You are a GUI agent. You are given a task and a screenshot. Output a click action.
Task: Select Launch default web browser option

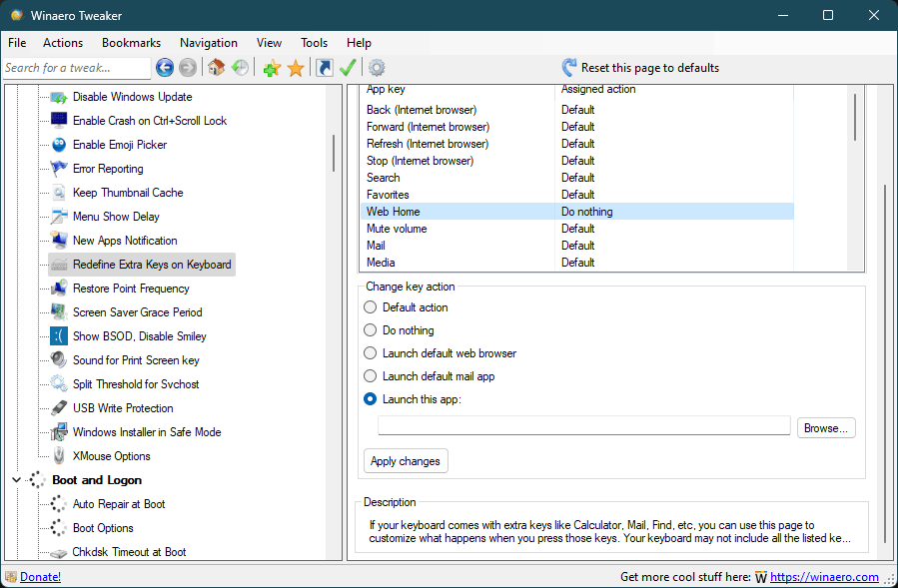point(371,353)
